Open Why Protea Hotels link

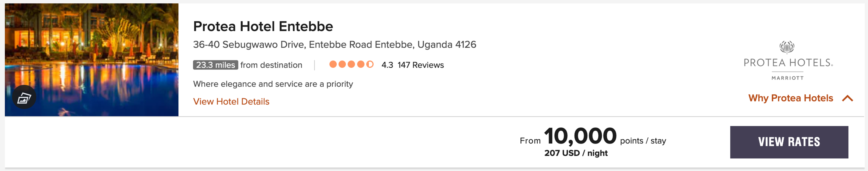[x=790, y=98]
